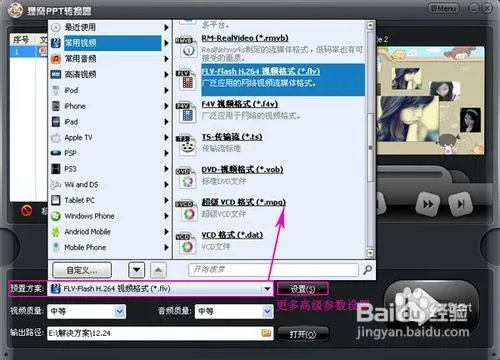Select 超级 VCD 格式 (*.mpg) format
Screen dimensions: 500x360
point(244,202)
